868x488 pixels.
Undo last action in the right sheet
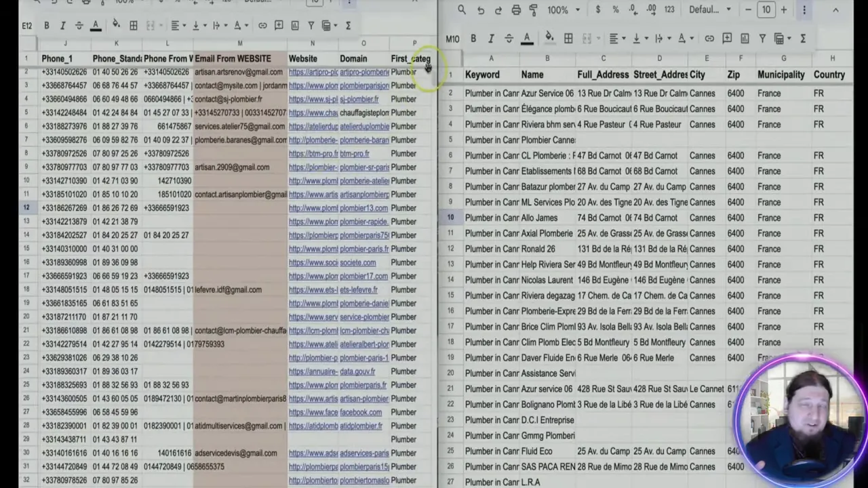(480, 10)
